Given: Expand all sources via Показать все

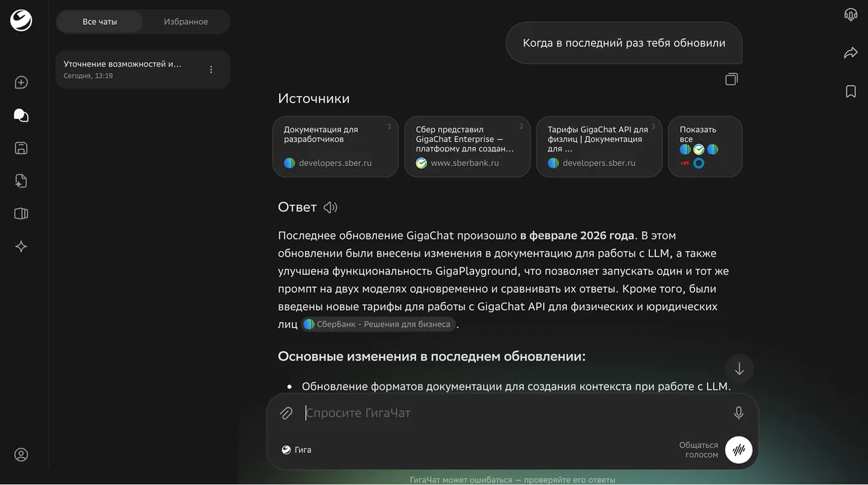Looking at the screenshot, I should tap(705, 147).
